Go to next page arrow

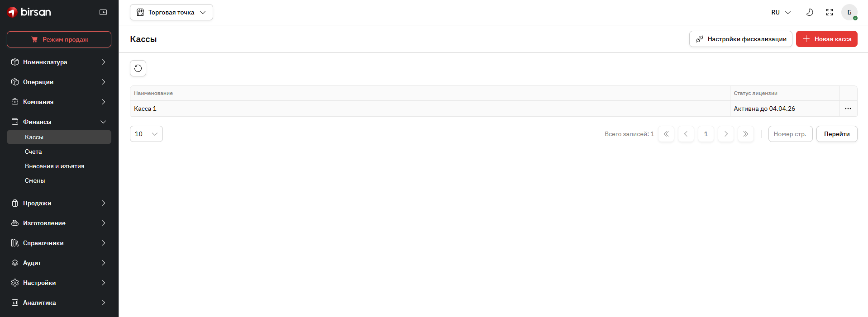726,134
